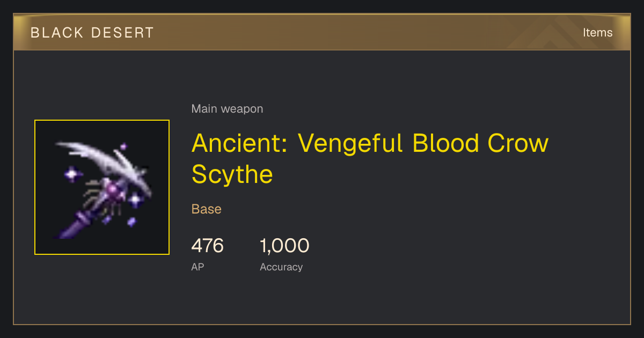Select the scythe item thumbnail

(x=102, y=187)
